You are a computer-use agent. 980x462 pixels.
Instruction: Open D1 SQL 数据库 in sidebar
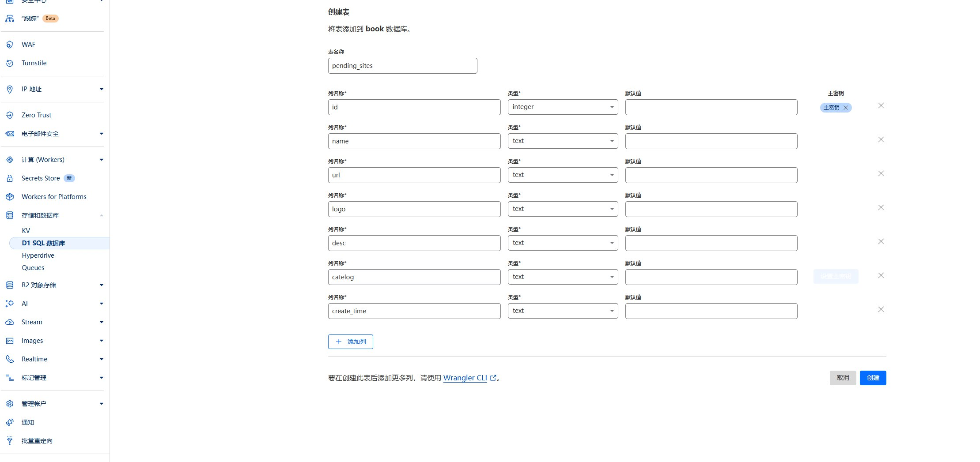click(43, 243)
